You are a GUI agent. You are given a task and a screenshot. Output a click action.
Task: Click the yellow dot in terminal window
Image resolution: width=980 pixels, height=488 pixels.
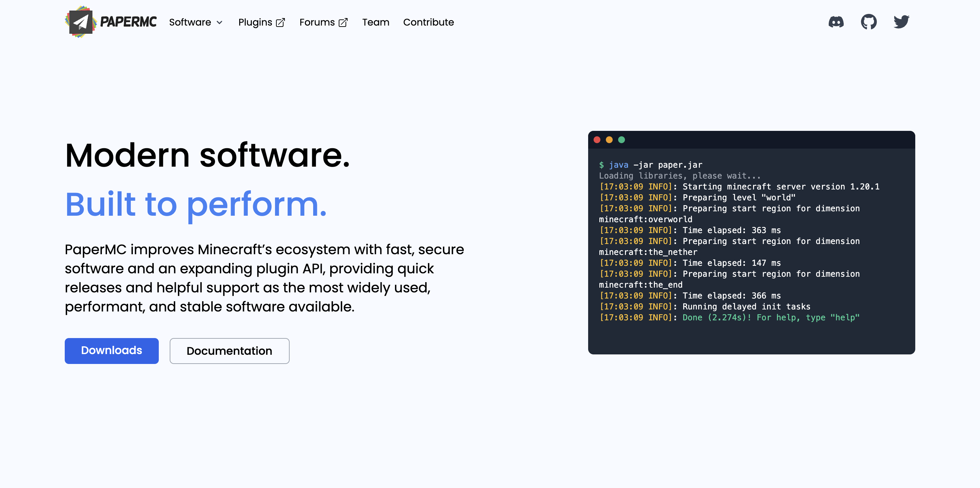coord(609,140)
